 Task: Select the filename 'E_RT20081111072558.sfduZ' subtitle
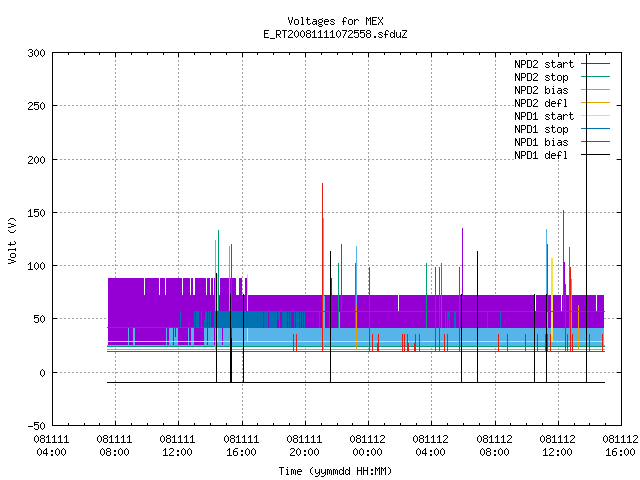point(335,34)
